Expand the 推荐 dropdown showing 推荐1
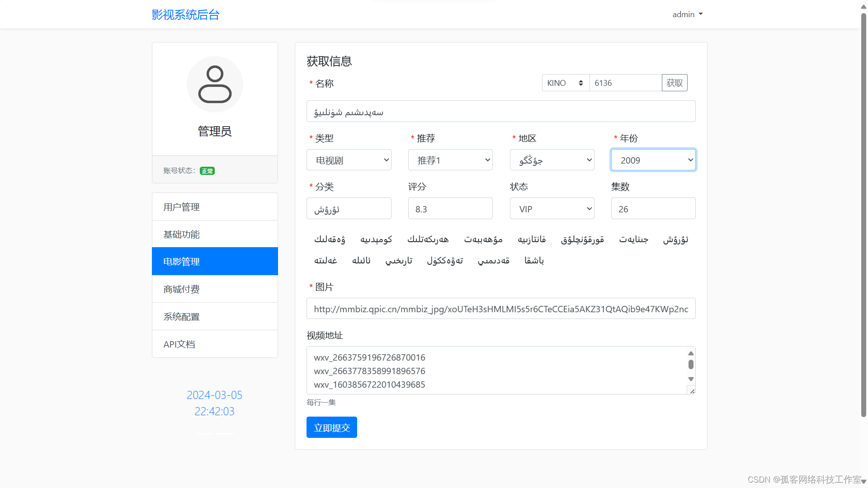 click(450, 160)
